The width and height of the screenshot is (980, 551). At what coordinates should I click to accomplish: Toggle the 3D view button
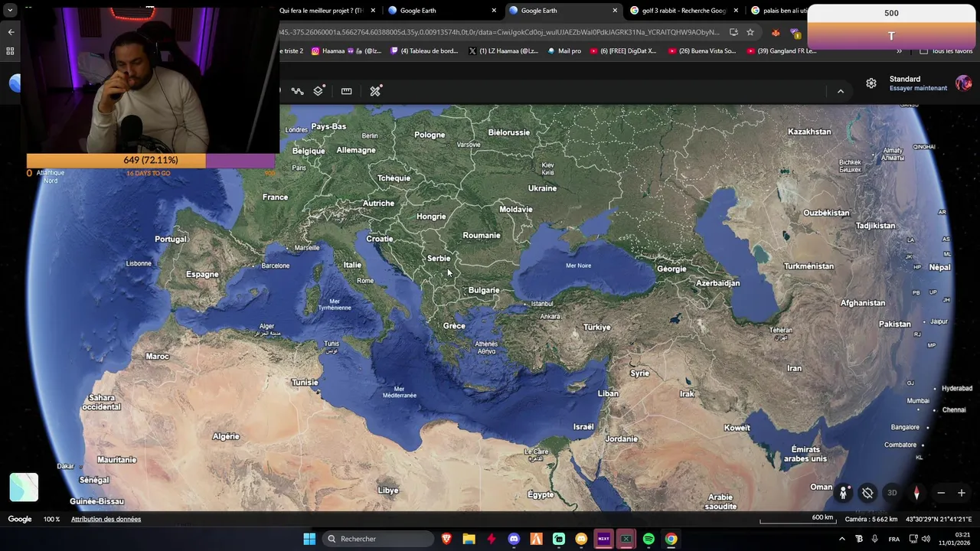coord(892,493)
